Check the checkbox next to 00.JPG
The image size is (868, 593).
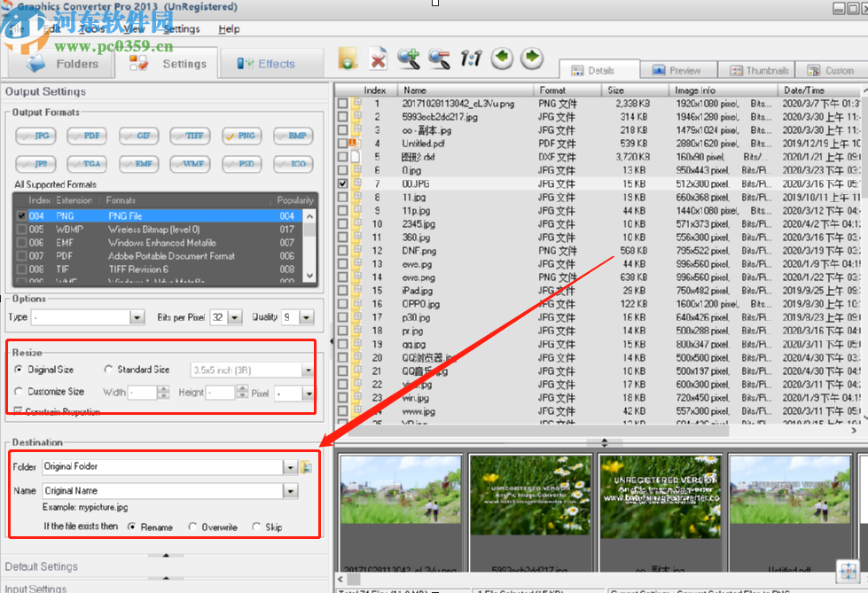[342, 183]
